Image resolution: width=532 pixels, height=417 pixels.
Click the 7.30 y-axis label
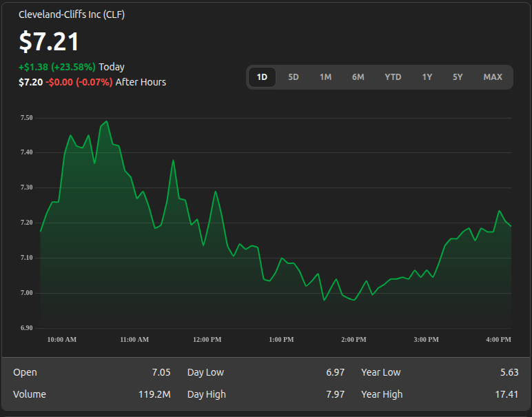coord(26,187)
